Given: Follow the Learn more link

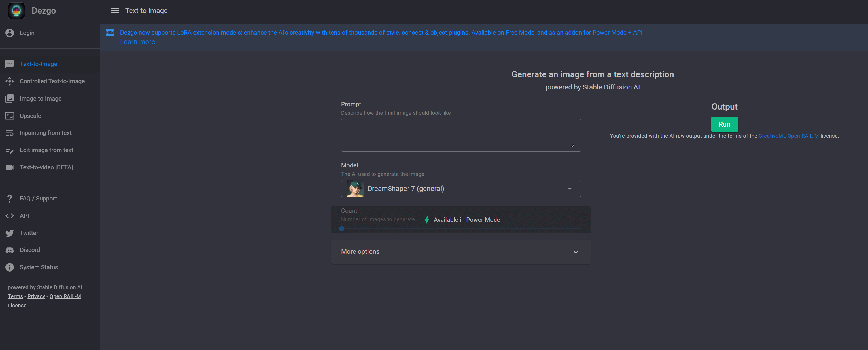Looking at the screenshot, I should pyautogui.click(x=137, y=42).
